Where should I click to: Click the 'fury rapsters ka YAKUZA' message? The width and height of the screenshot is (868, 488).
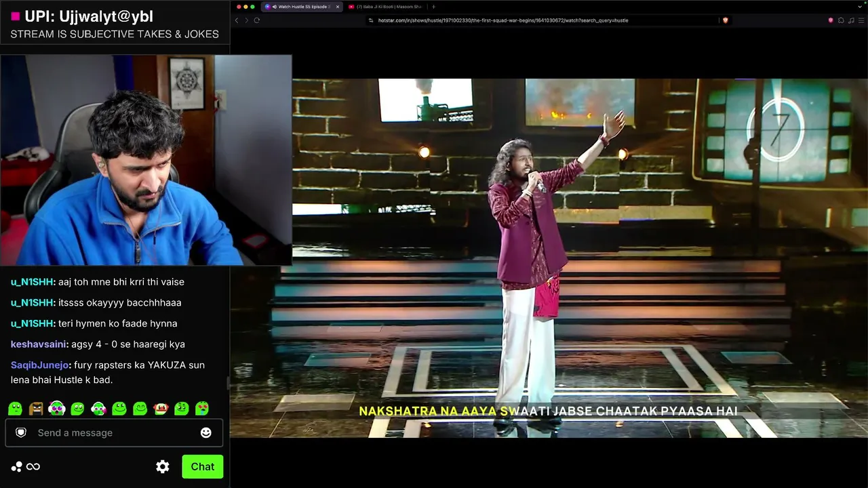(108, 373)
